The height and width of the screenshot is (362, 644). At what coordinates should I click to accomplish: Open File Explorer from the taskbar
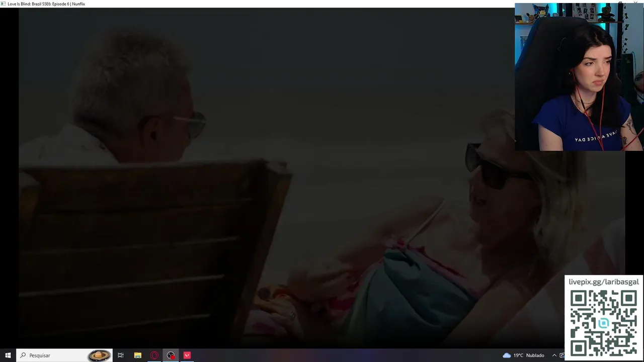point(137,355)
